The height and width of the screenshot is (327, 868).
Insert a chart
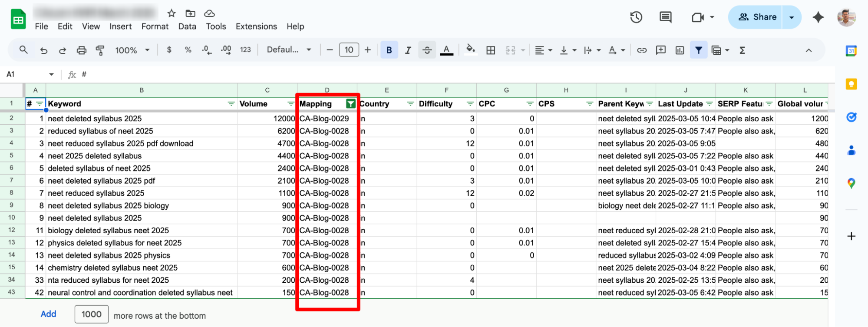tap(680, 50)
